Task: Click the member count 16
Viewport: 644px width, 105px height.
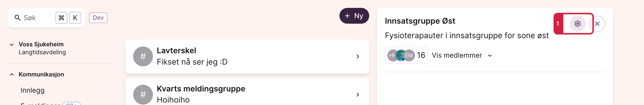Action: pyautogui.click(x=421, y=55)
